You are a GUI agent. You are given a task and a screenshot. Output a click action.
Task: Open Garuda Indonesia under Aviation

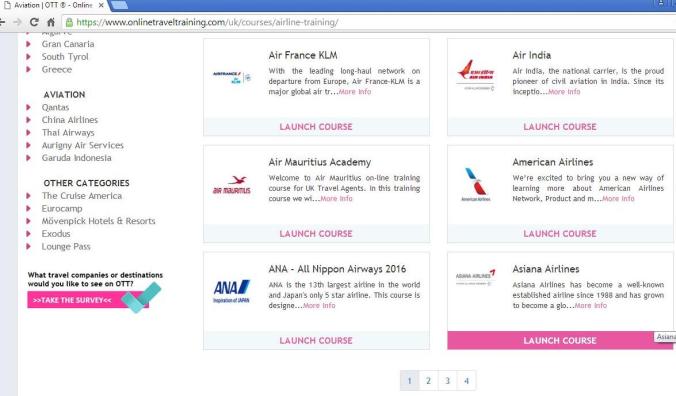(76, 158)
